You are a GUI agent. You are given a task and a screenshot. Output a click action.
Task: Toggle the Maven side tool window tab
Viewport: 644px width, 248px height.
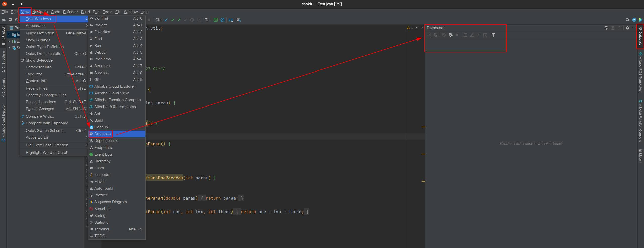[x=640, y=156]
